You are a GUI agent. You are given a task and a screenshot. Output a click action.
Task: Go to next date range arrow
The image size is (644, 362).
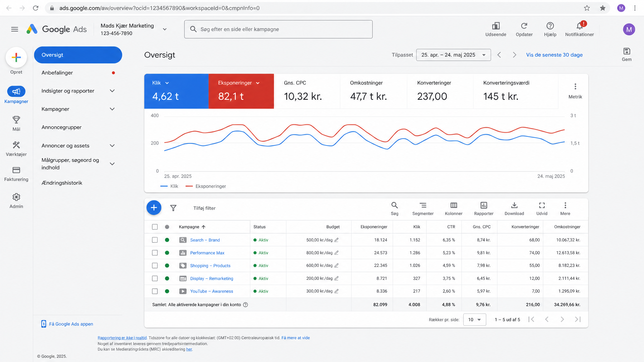514,55
